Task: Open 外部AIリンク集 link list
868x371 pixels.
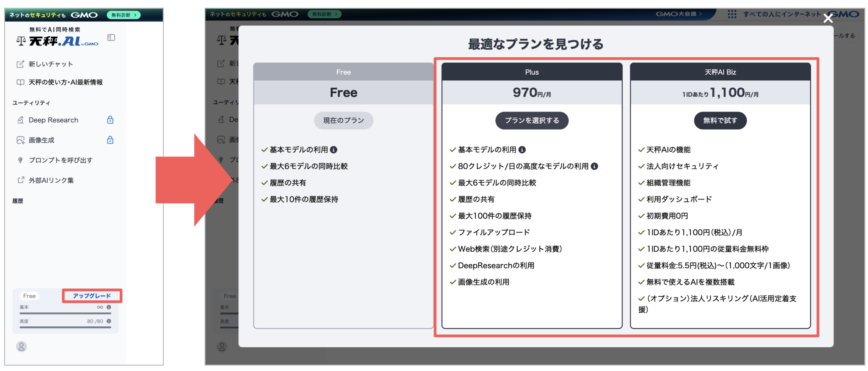Action: click(x=51, y=180)
